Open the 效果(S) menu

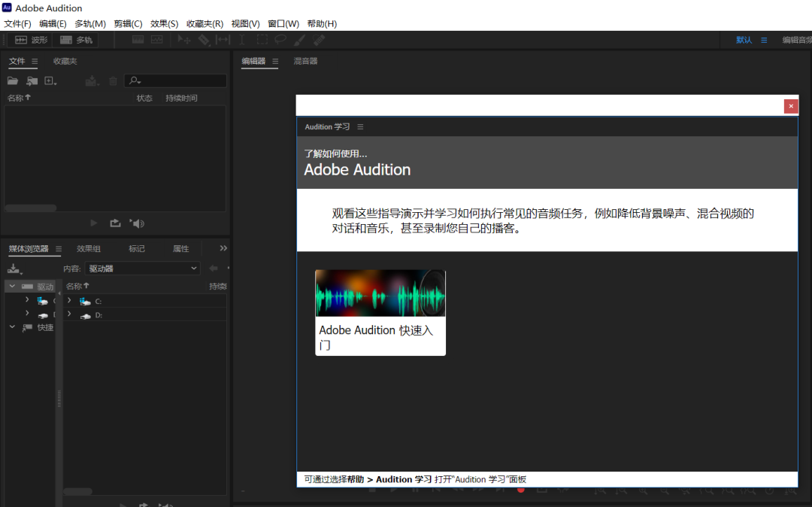(x=164, y=23)
